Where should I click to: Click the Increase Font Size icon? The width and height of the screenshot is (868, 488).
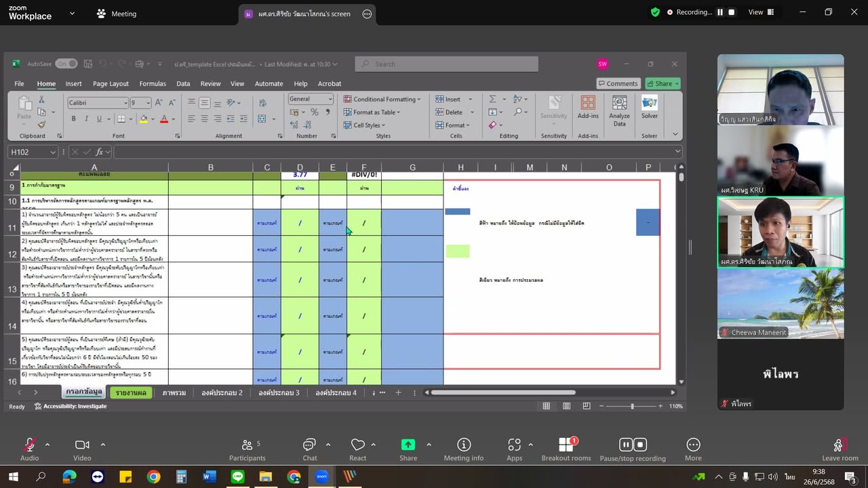pyautogui.click(x=159, y=102)
